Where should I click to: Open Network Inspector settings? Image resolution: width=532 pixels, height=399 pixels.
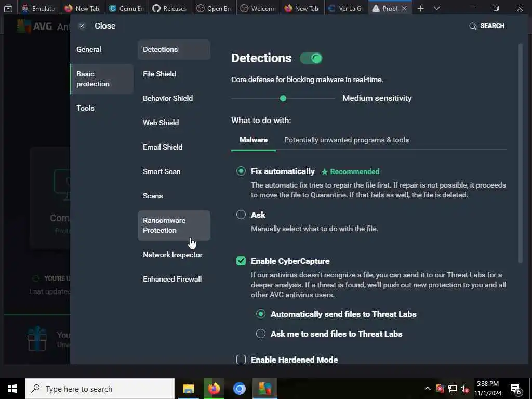[x=174, y=255]
